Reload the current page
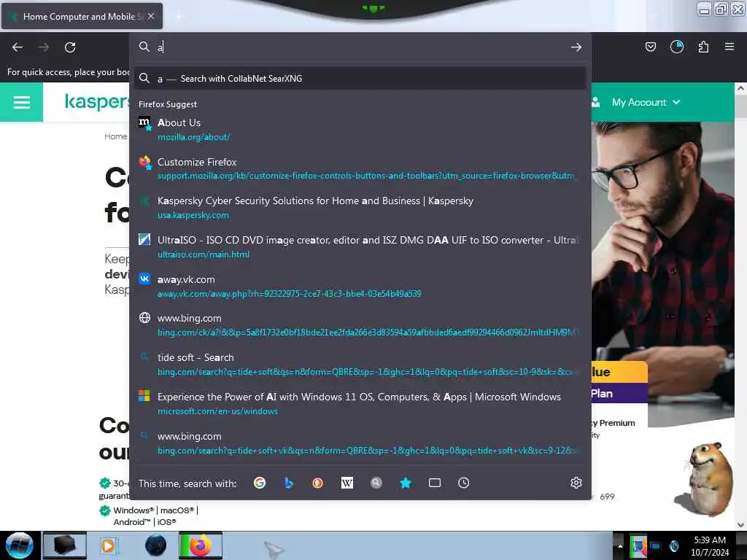The height and width of the screenshot is (560, 747). [x=70, y=47]
